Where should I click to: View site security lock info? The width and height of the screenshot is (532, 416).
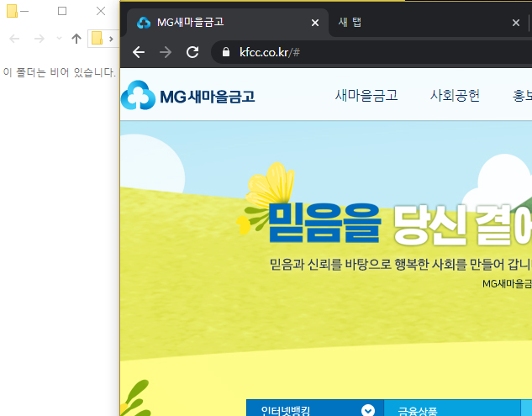click(226, 52)
